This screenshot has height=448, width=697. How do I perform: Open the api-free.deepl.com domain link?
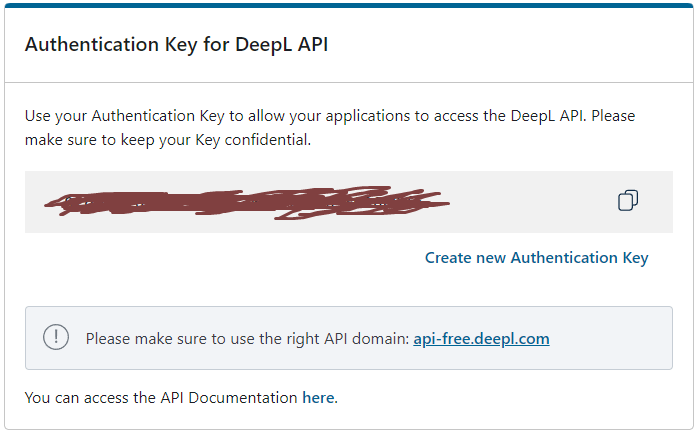click(x=481, y=339)
